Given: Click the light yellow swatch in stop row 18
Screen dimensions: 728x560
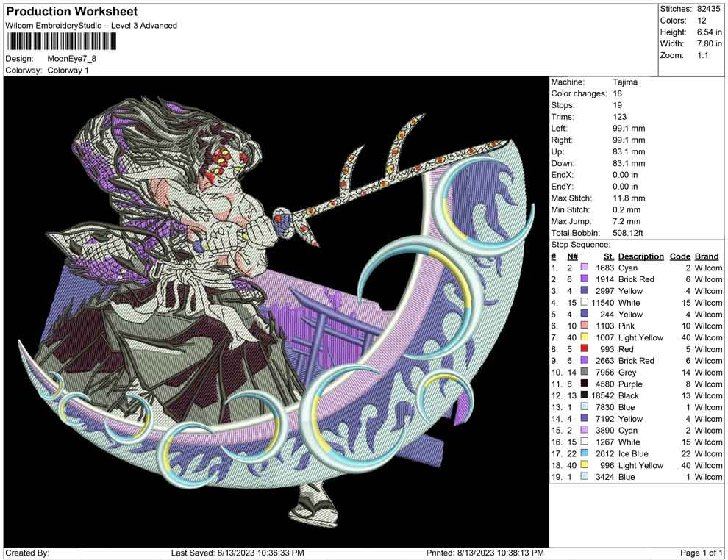Looking at the screenshot, I should (x=585, y=465).
